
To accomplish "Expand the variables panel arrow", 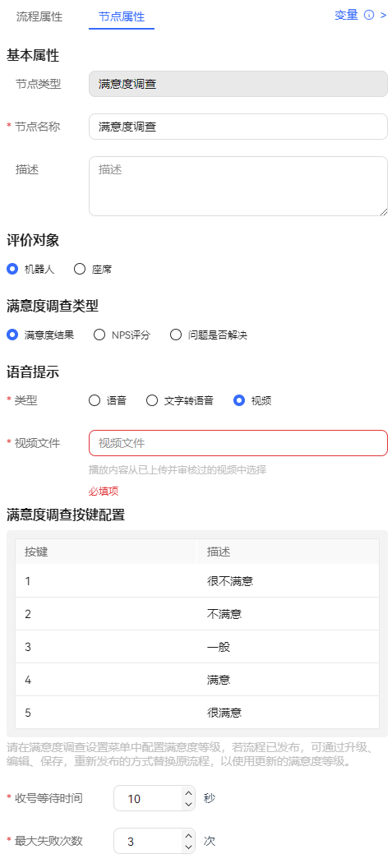I will click(x=383, y=16).
